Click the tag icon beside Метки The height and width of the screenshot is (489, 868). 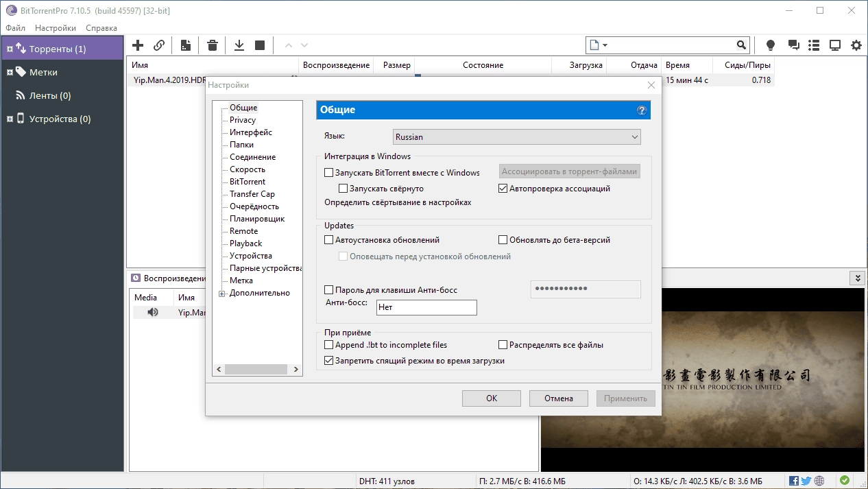tap(21, 72)
